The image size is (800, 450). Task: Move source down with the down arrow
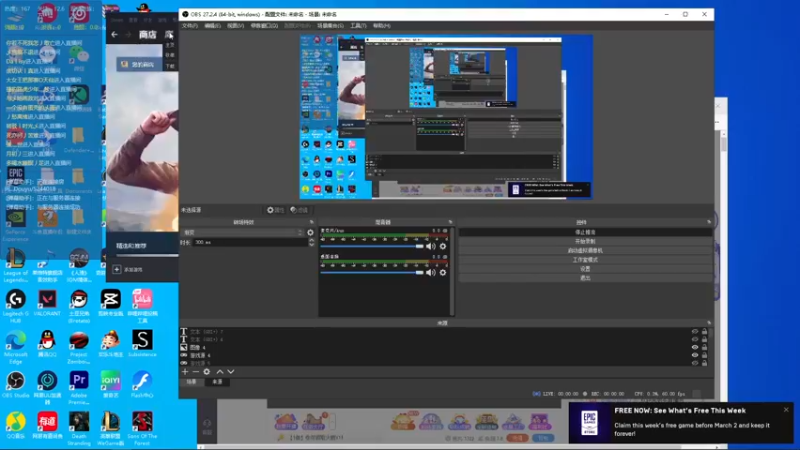click(231, 372)
